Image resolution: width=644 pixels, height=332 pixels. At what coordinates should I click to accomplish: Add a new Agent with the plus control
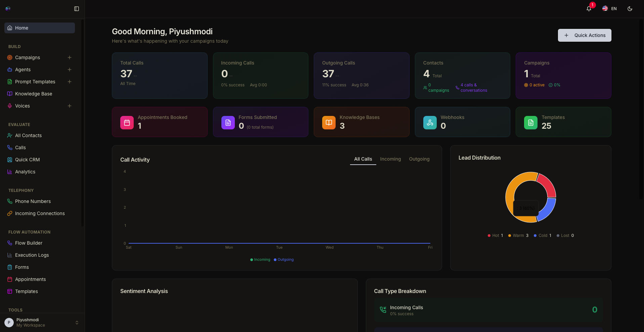69,70
